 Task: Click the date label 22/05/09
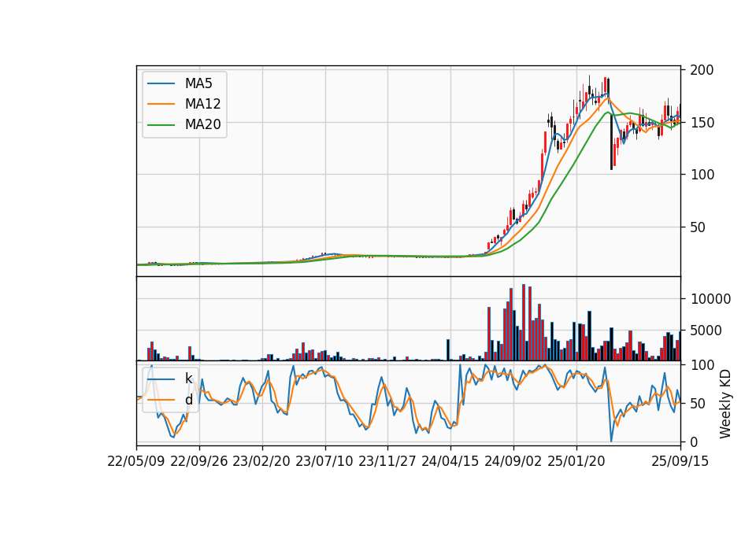coord(136,461)
